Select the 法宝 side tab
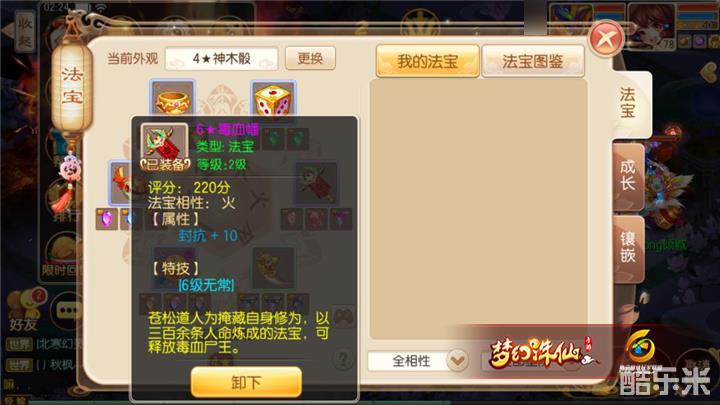The image size is (720, 405). click(x=628, y=104)
